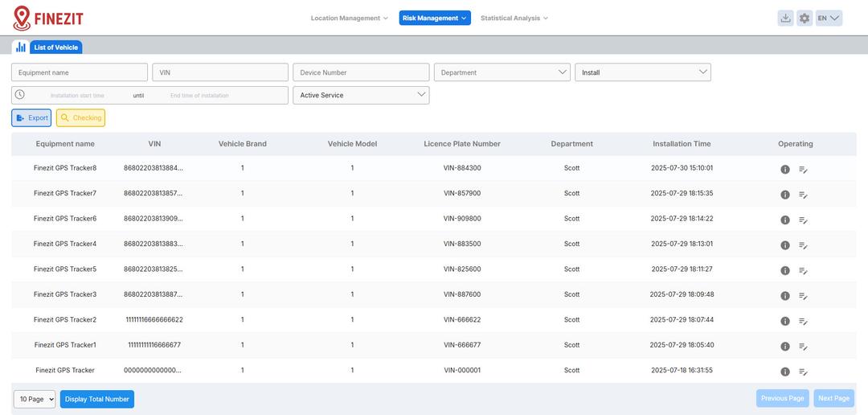This screenshot has height=415, width=868.
Task: Click the download icon in the header
Action: click(785, 18)
